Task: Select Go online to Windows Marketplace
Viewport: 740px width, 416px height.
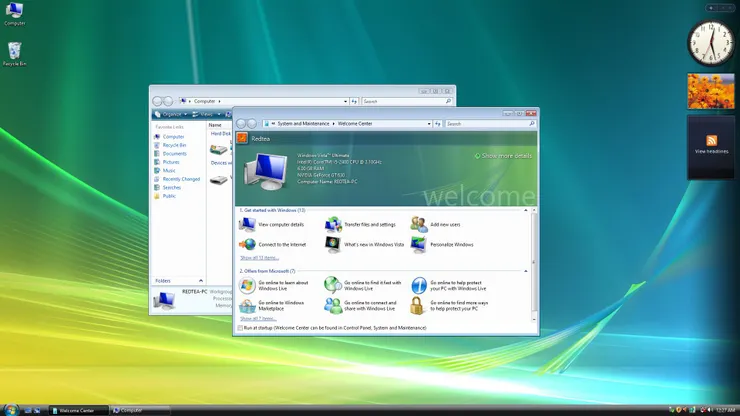Action: (272, 306)
